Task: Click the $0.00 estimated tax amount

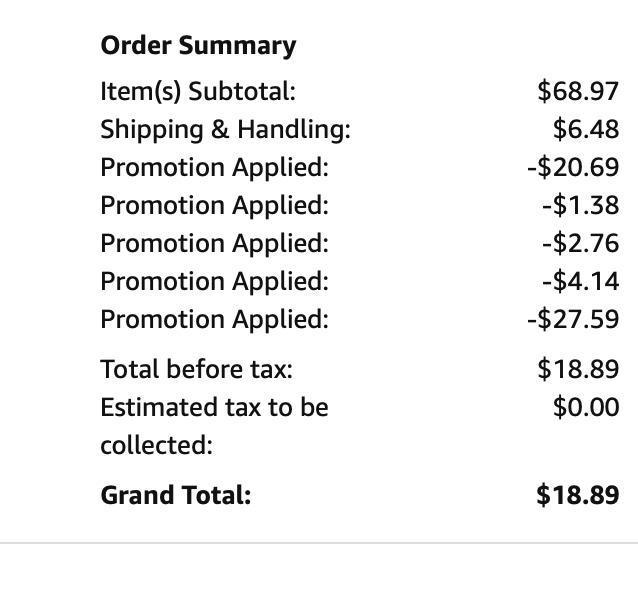Action: pos(586,407)
